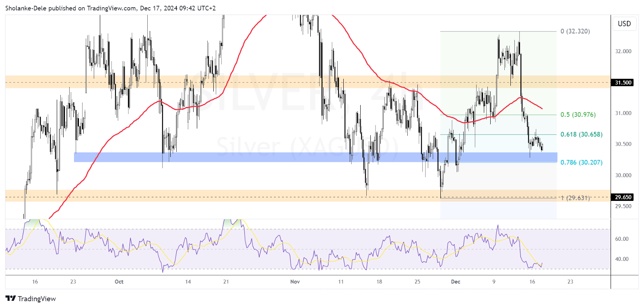Click the 0.5 (30.976) Fibonacci label
This screenshot has height=308, width=644.
pyautogui.click(x=578, y=115)
